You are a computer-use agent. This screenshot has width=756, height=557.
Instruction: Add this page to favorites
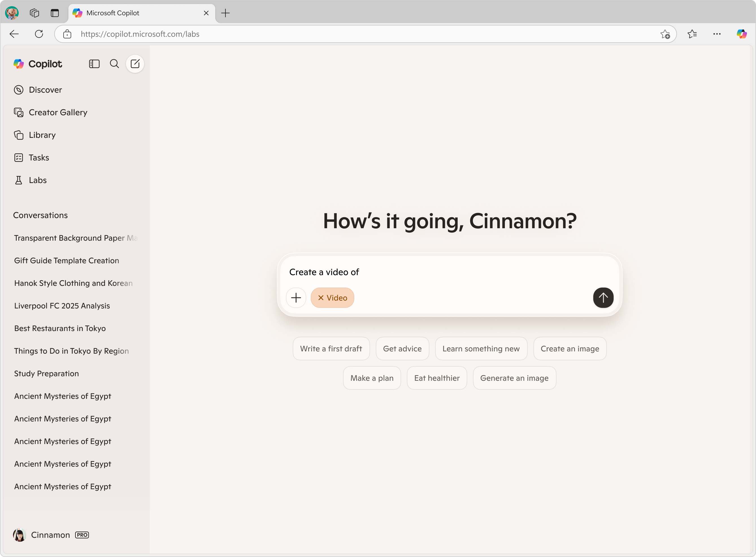pyautogui.click(x=665, y=34)
